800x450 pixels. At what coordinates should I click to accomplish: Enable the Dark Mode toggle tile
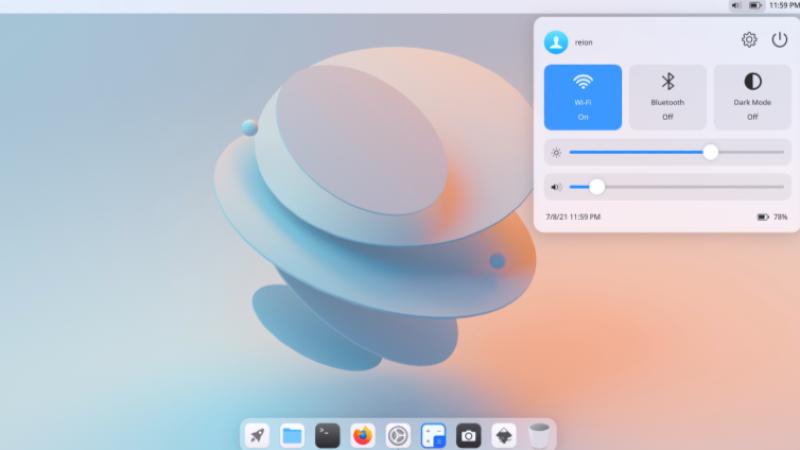(x=752, y=97)
